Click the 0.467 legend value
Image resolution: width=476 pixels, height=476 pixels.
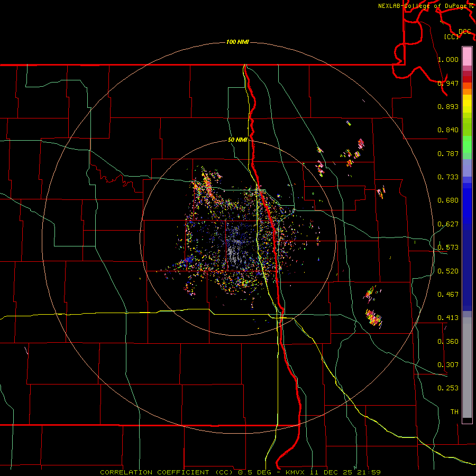pyautogui.click(x=448, y=295)
